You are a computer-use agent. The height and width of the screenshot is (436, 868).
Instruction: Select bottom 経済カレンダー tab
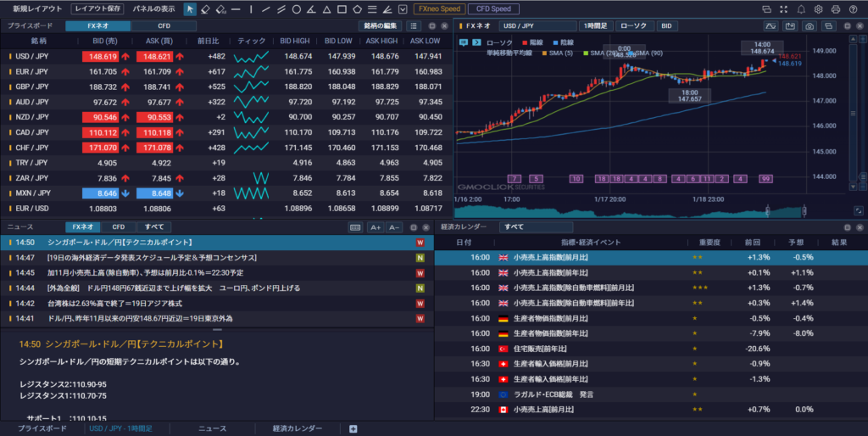(298, 429)
